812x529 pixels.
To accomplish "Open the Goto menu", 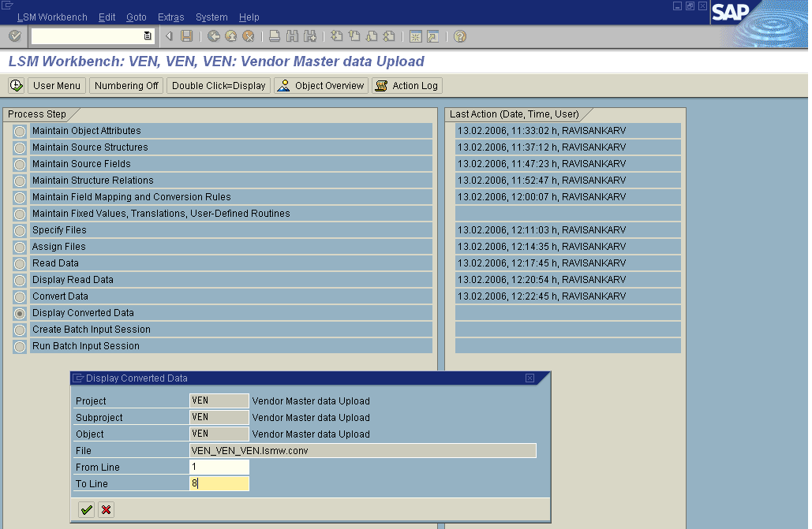I will 137,17.
